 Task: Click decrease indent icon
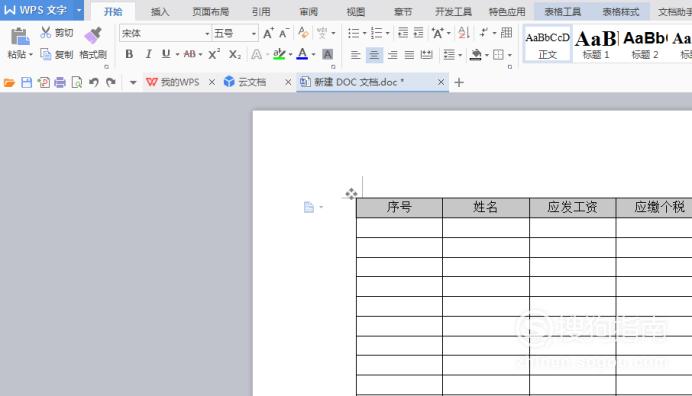[x=403, y=33]
